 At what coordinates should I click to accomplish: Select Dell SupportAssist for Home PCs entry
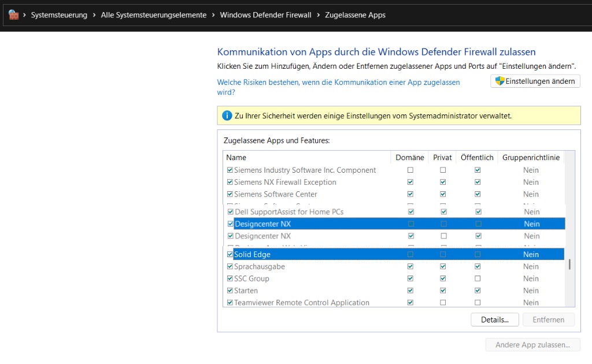[289, 212]
